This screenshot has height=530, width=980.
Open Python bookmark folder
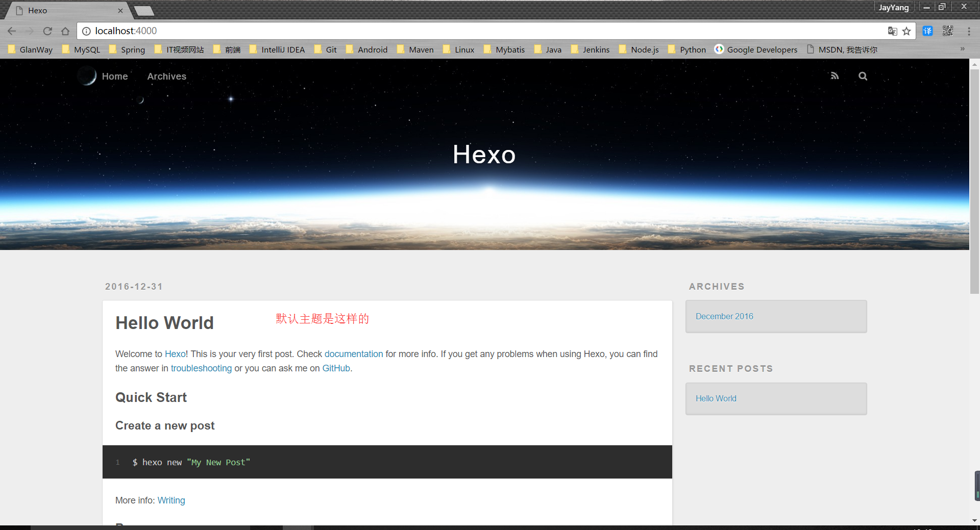[x=687, y=49]
